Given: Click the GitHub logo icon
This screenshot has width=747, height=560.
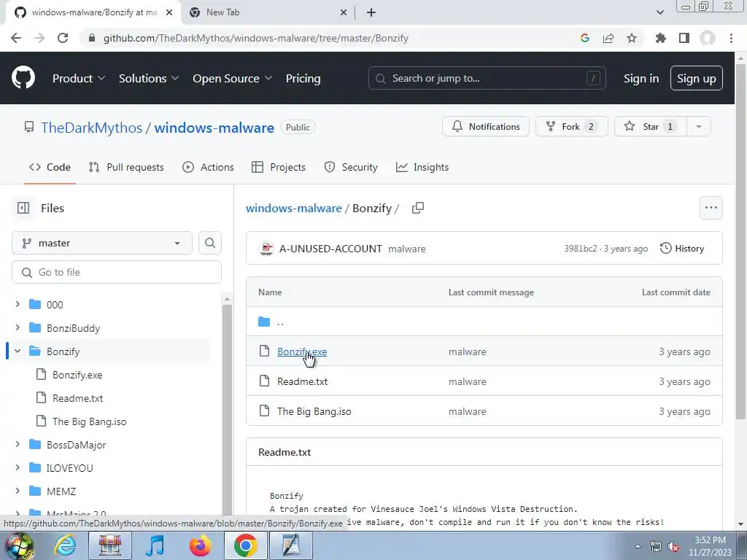Looking at the screenshot, I should pyautogui.click(x=23, y=78).
